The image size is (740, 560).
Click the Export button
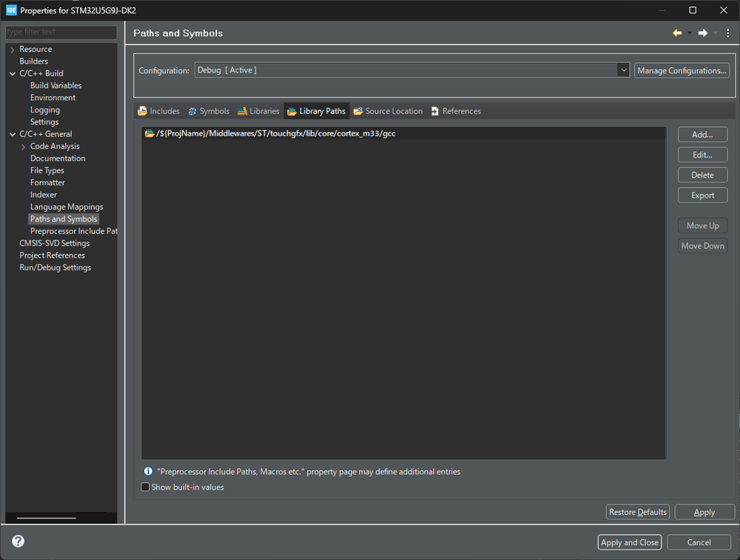click(x=702, y=196)
